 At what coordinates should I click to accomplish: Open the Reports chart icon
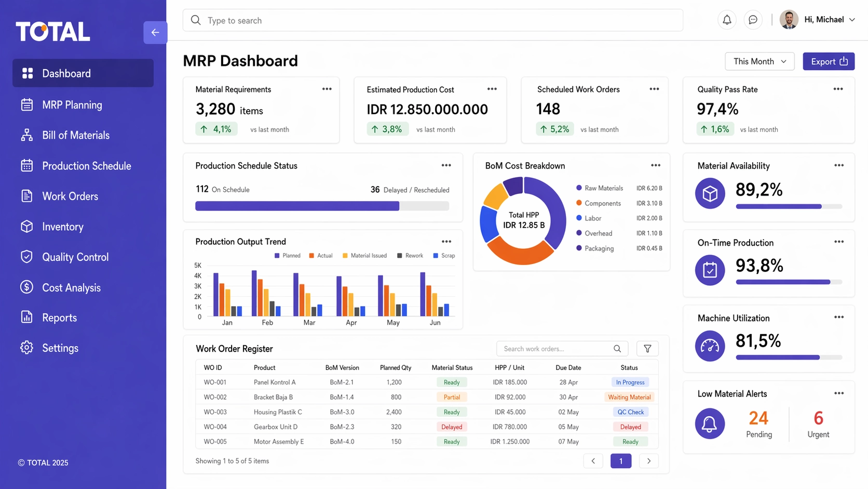27,318
